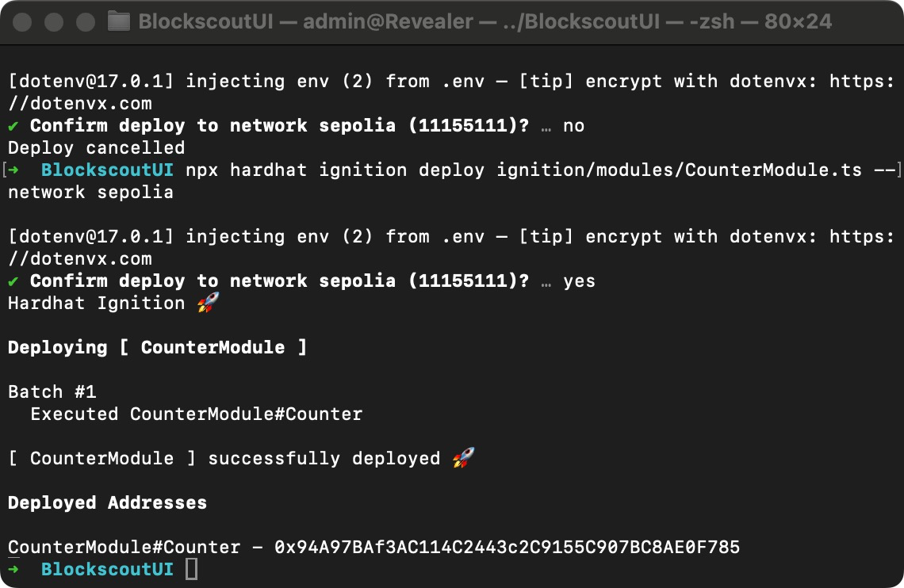Click the folder icon in the title bar
Image resolution: width=904 pixels, height=588 pixels.
[x=117, y=21]
